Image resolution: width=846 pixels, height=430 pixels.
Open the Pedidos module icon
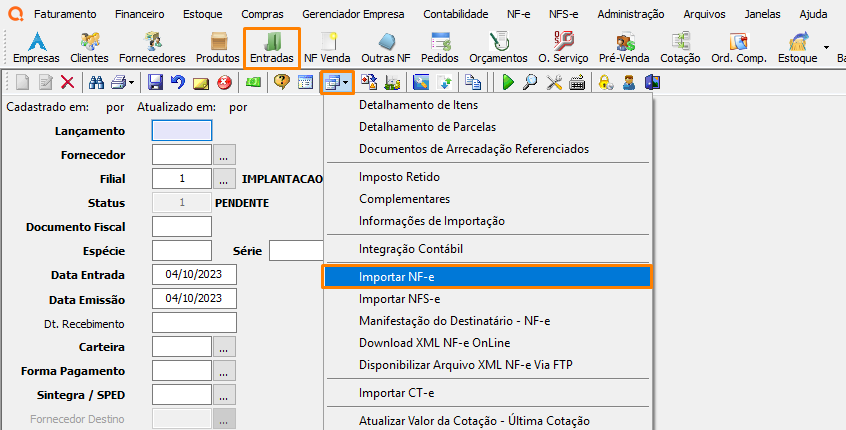(440, 47)
